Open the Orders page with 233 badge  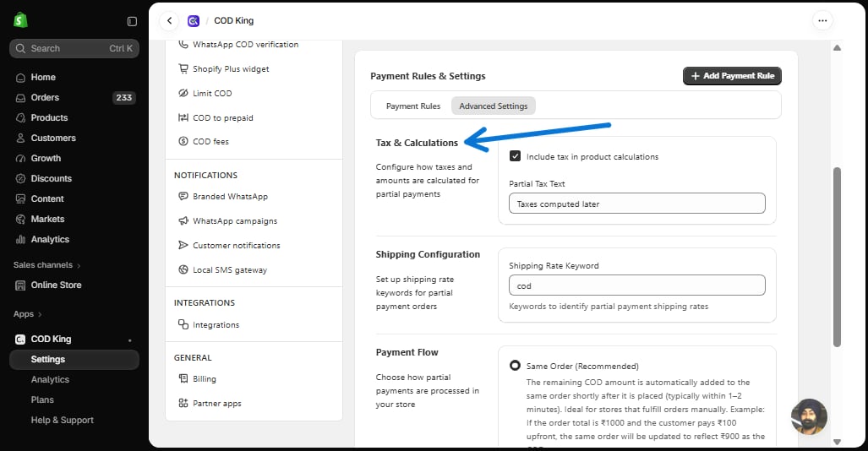point(74,97)
